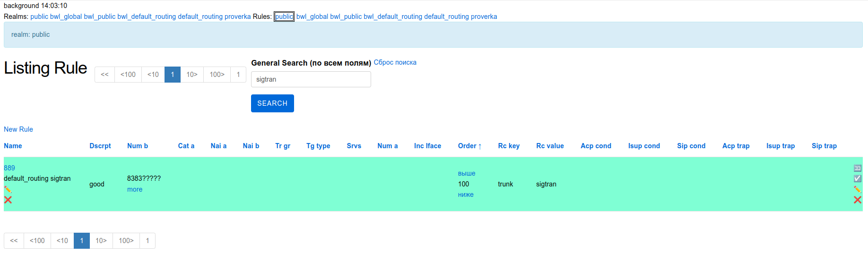Viewport: 868px width, 253px height.
Task: Click the red delete cross at the row's right end
Action: click(x=857, y=200)
